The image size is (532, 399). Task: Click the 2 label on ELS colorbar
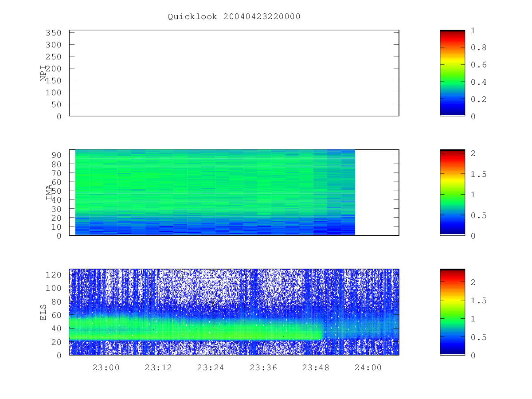point(473,282)
